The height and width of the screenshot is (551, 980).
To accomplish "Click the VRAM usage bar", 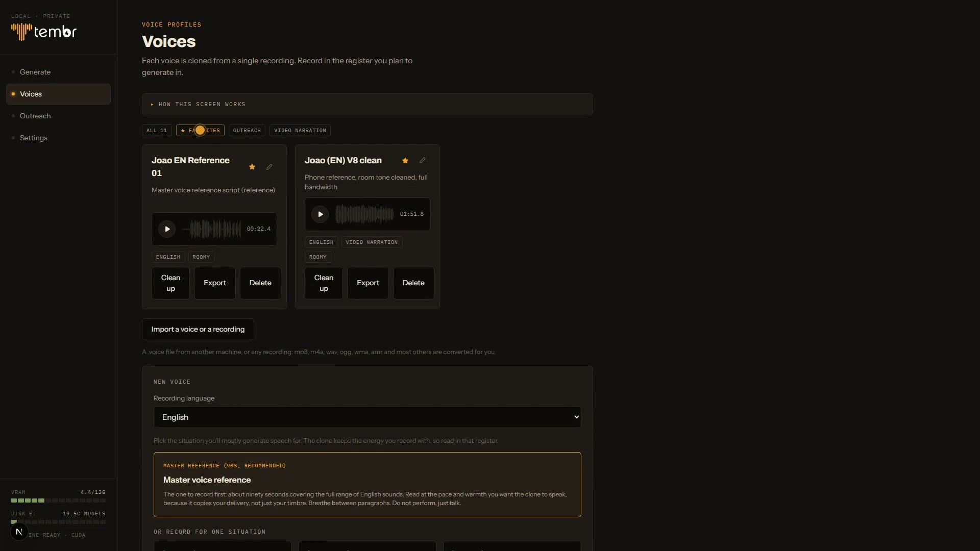I will pos(58,500).
